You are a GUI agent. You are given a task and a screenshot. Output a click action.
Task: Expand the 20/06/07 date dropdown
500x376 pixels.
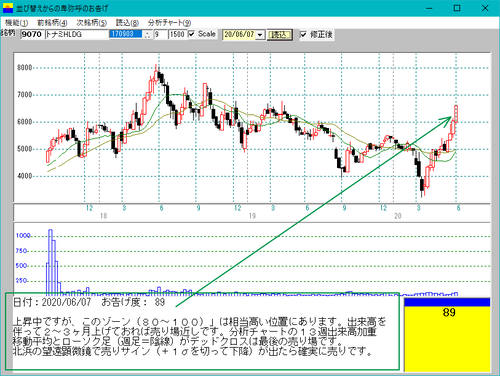(260, 35)
